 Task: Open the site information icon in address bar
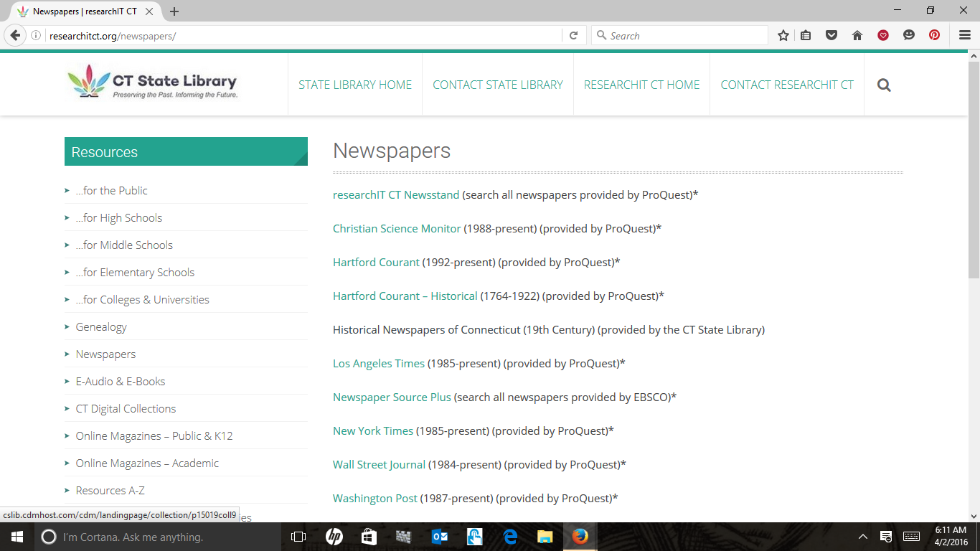[36, 36]
